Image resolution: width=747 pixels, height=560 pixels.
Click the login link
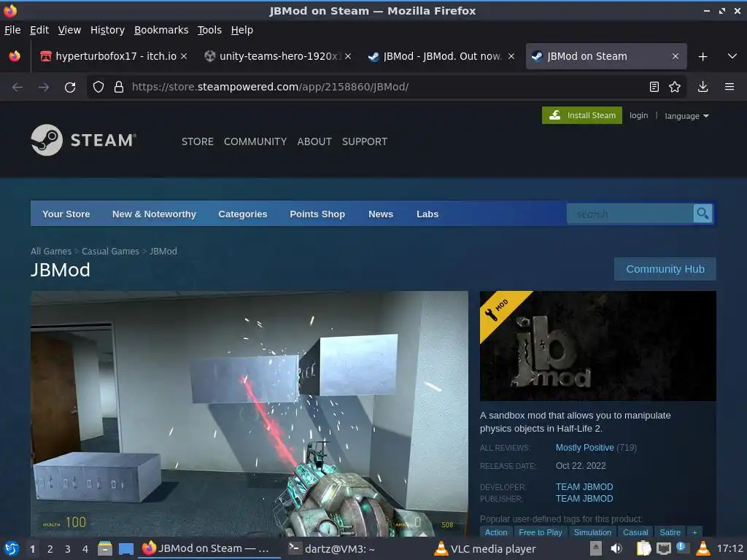(638, 115)
